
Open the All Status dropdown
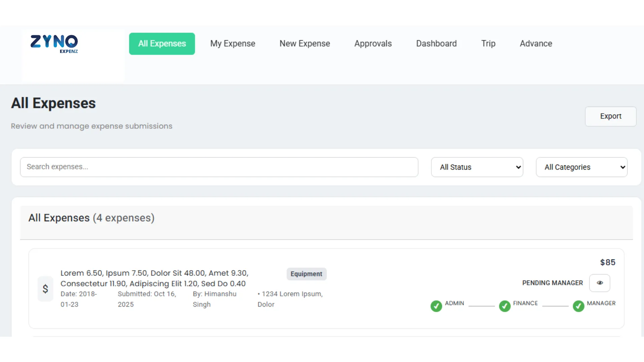tap(477, 167)
